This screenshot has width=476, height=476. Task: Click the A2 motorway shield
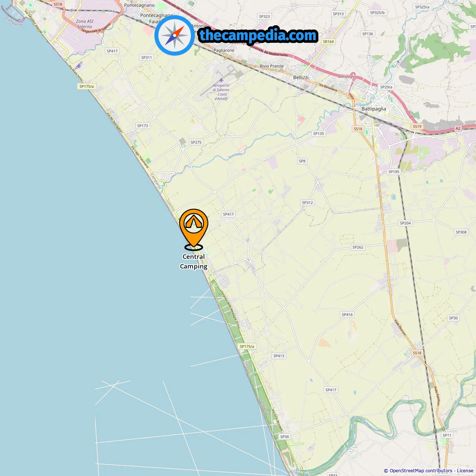458,128
